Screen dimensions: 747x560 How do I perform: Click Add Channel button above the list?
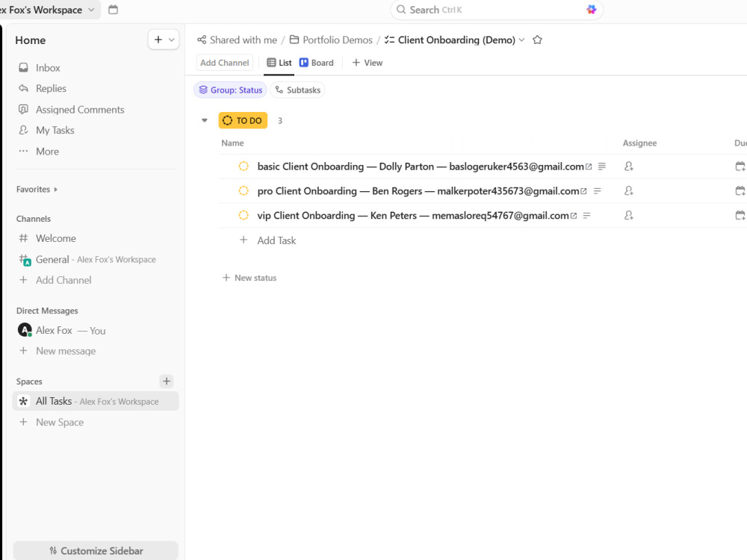click(x=224, y=63)
